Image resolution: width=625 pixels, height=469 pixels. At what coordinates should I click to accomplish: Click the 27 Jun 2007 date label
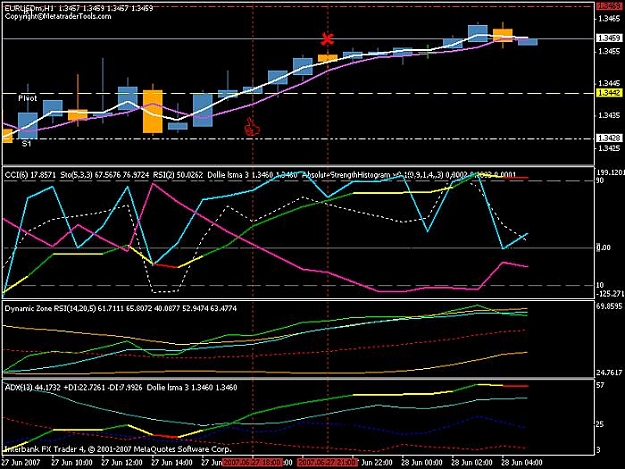point(20,463)
